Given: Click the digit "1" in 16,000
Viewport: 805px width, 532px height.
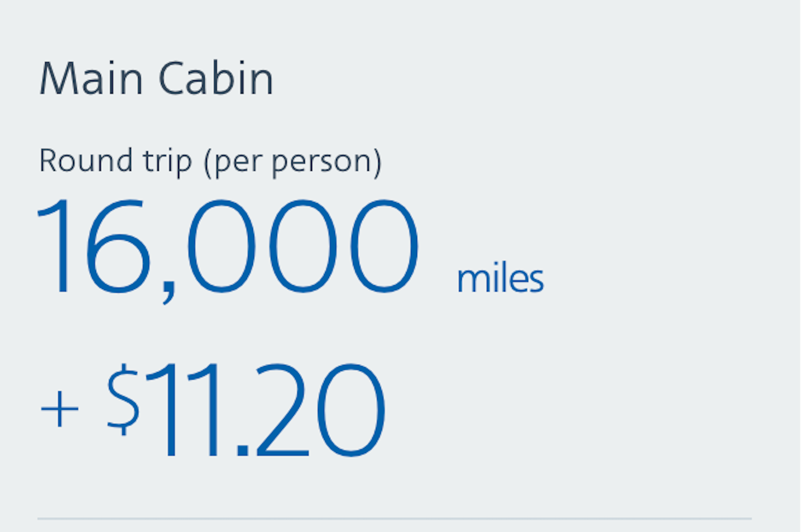Looking at the screenshot, I should click(56, 246).
